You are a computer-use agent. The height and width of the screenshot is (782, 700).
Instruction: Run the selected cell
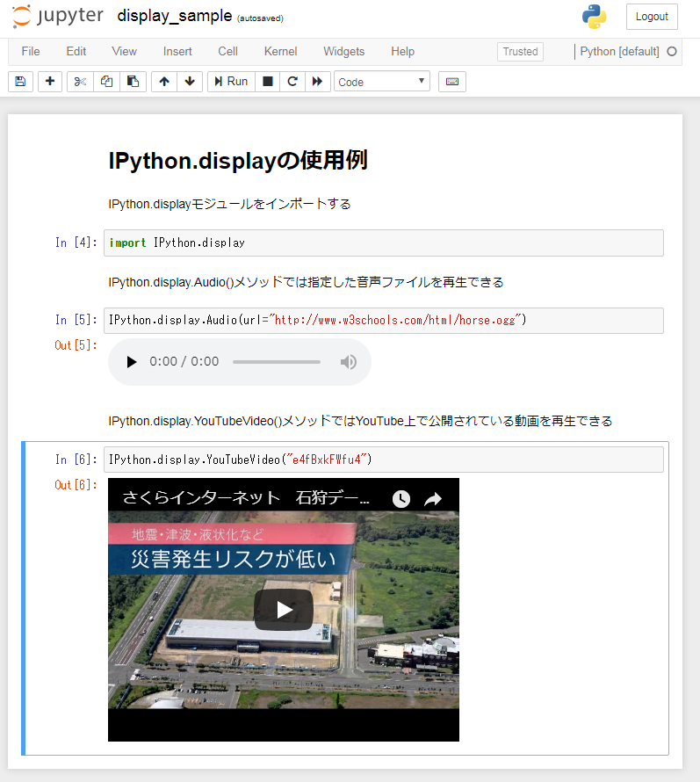tap(231, 82)
